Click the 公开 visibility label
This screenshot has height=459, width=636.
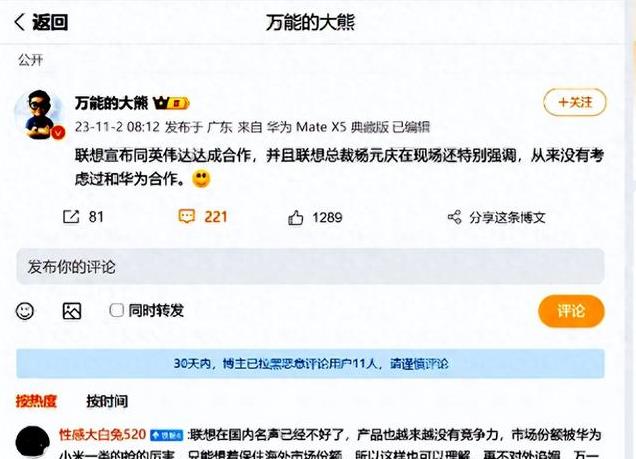click(x=30, y=60)
